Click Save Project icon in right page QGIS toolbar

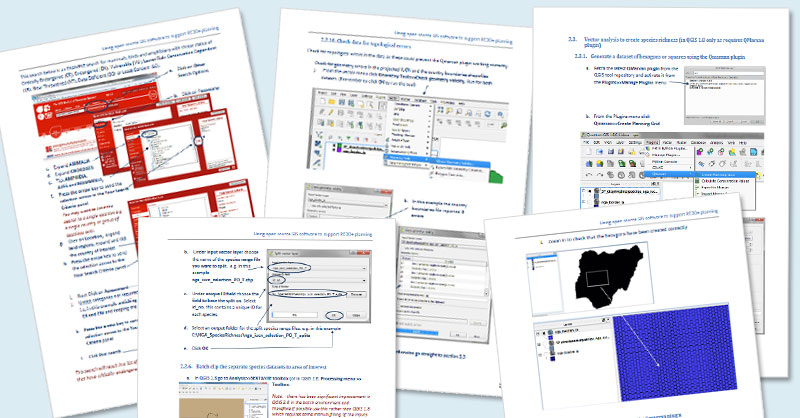click(x=610, y=152)
